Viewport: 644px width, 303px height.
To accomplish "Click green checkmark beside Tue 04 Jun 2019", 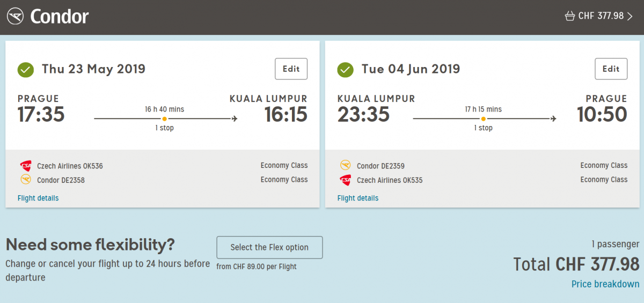I will point(345,70).
